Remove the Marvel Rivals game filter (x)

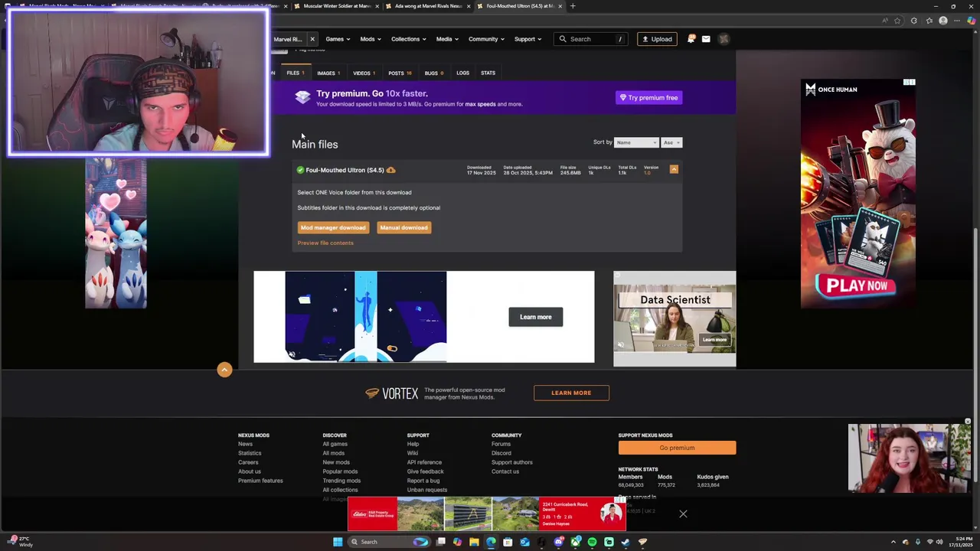(x=312, y=39)
